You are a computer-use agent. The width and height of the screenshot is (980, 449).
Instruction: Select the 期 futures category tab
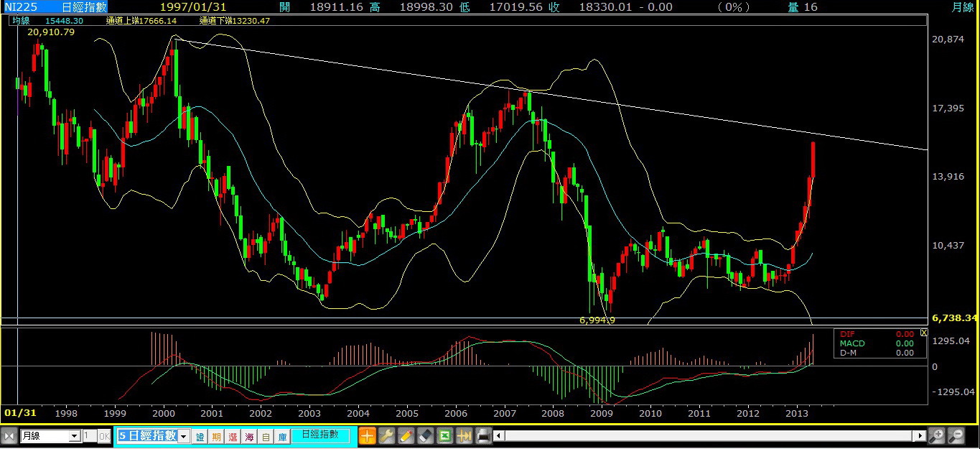pyautogui.click(x=216, y=436)
